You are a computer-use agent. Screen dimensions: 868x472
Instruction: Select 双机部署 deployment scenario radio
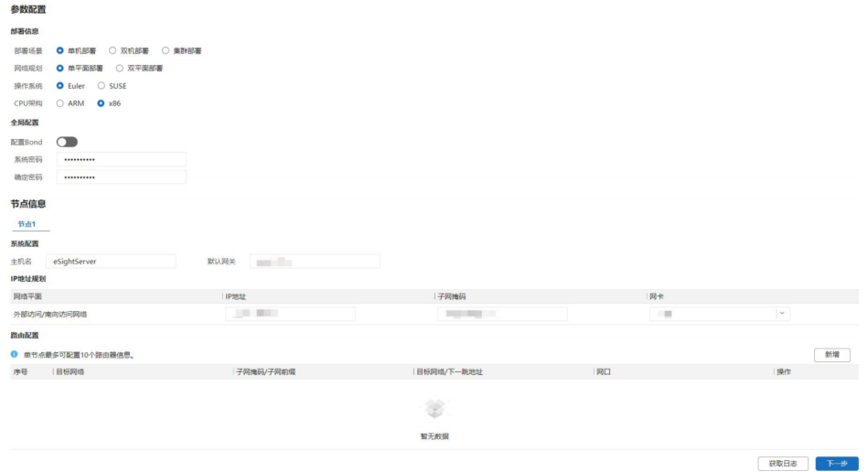[x=113, y=50]
